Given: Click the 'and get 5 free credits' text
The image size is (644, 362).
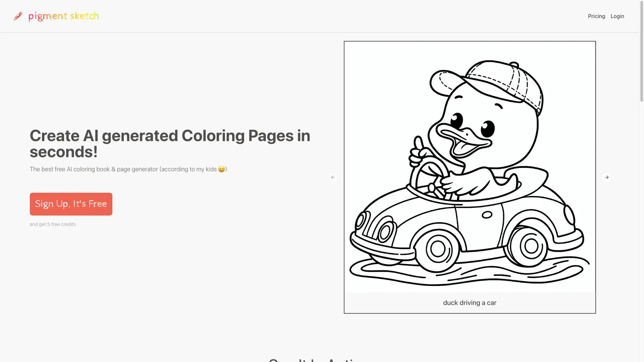Looking at the screenshot, I should tap(53, 224).
